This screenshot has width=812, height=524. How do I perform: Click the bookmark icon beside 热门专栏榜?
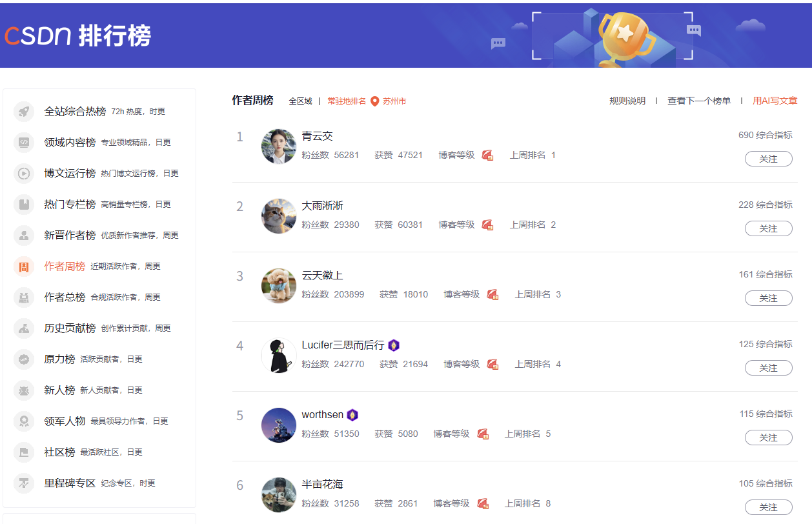pos(24,205)
